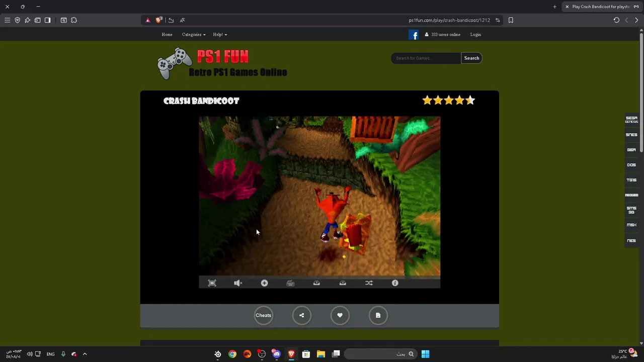
Task: Open the GBA sidebar link
Action: pos(631,150)
